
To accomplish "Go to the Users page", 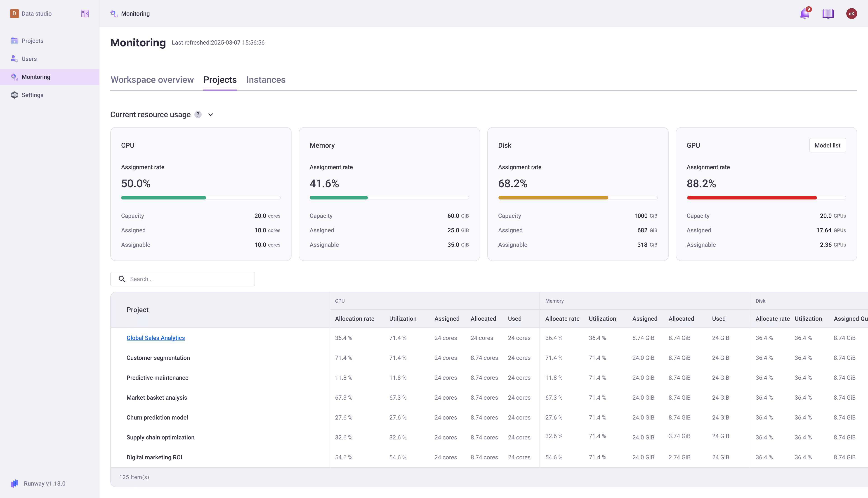I will (29, 59).
